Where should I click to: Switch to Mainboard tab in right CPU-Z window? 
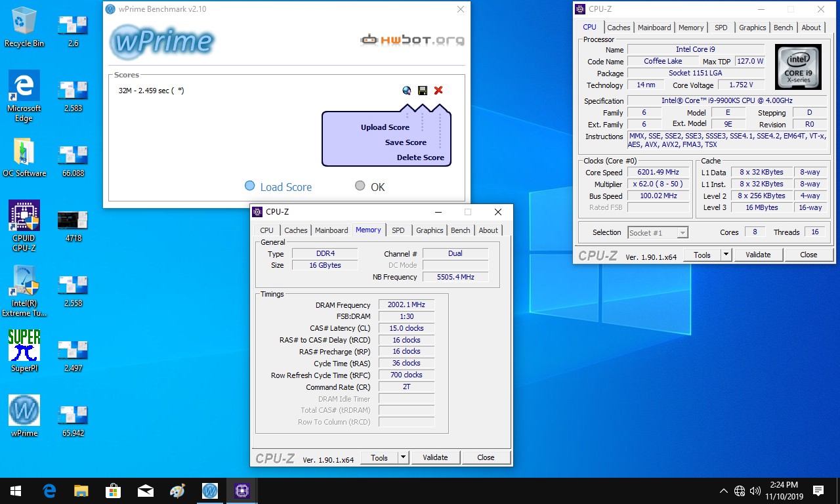coord(654,28)
